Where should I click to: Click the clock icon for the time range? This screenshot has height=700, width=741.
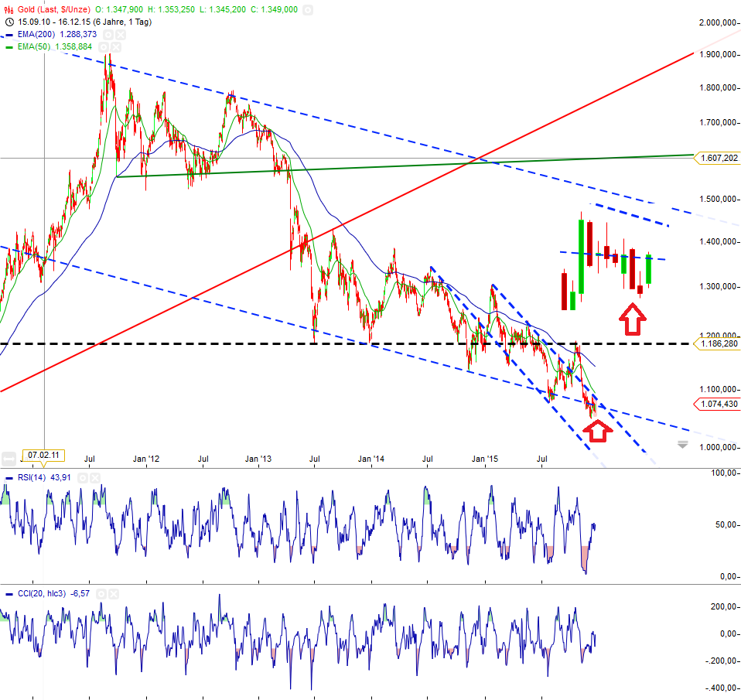tap(8, 22)
